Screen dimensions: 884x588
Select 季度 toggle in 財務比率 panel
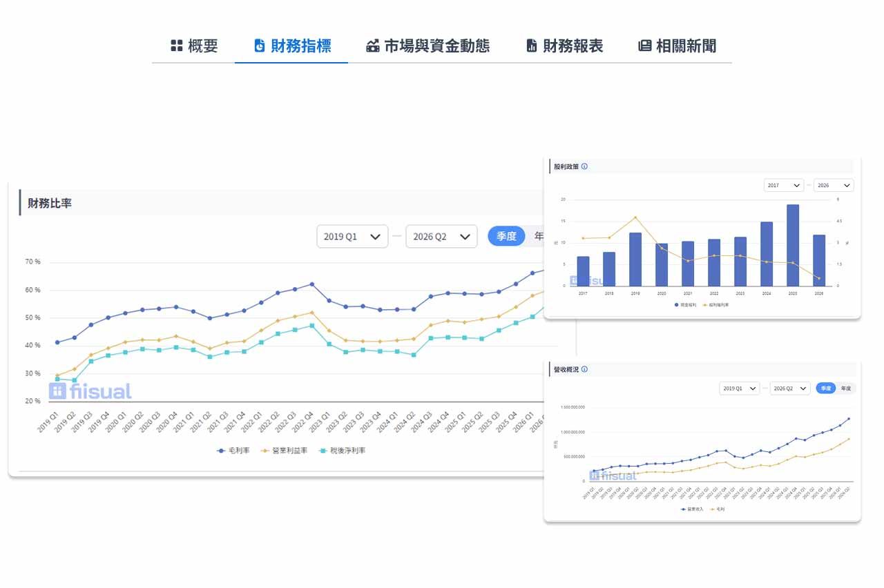[x=506, y=236]
